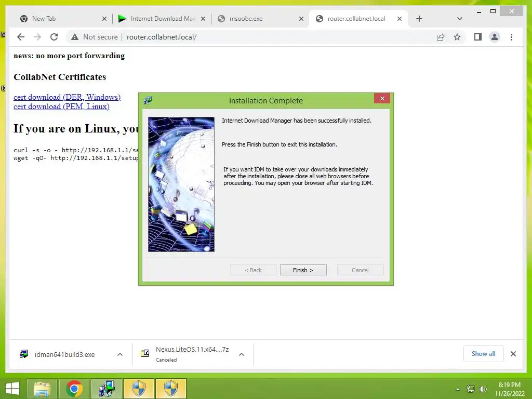Click the CollabNet Certificates heading

coord(60,77)
